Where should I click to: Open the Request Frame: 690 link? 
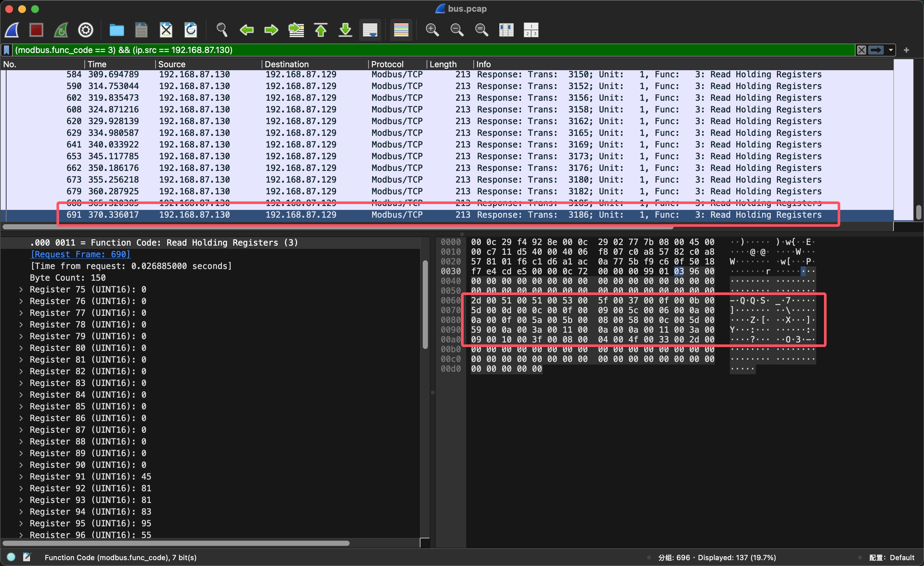pyautogui.click(x=80, y=254)
